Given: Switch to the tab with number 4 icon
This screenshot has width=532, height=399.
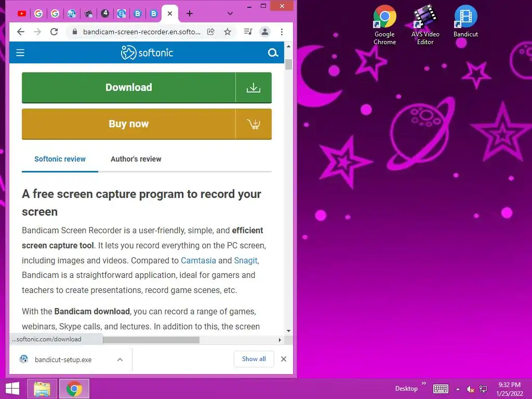Looking at the screenshot, I should click(x=105, y=14).
